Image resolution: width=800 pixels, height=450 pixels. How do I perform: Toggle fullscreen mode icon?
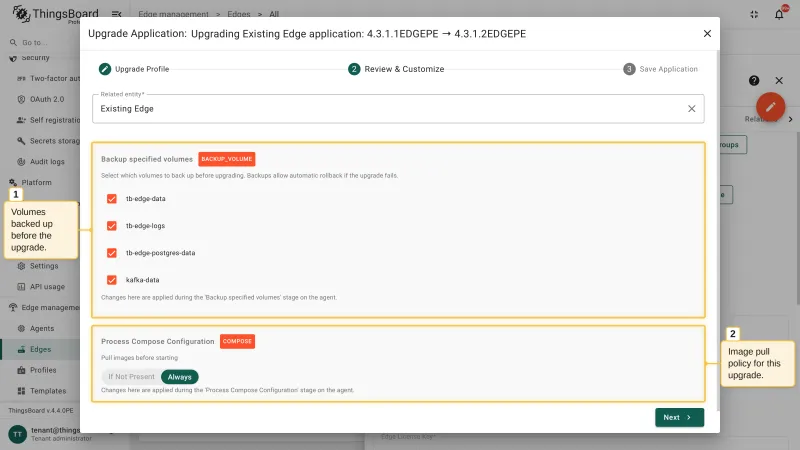(x=754, y=14)
